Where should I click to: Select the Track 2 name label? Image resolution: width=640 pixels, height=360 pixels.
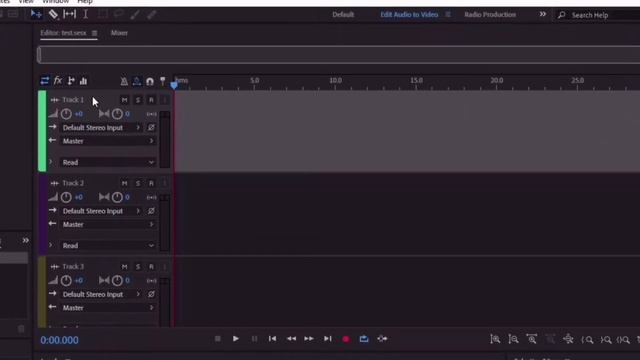(73, 183)
